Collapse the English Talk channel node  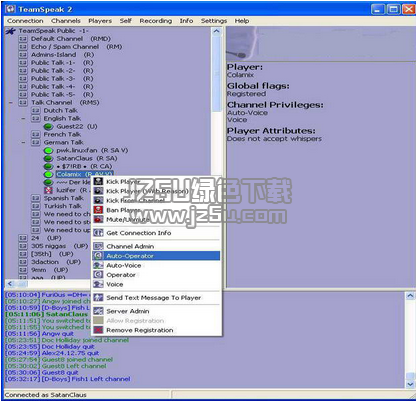[x=23, y=119]
